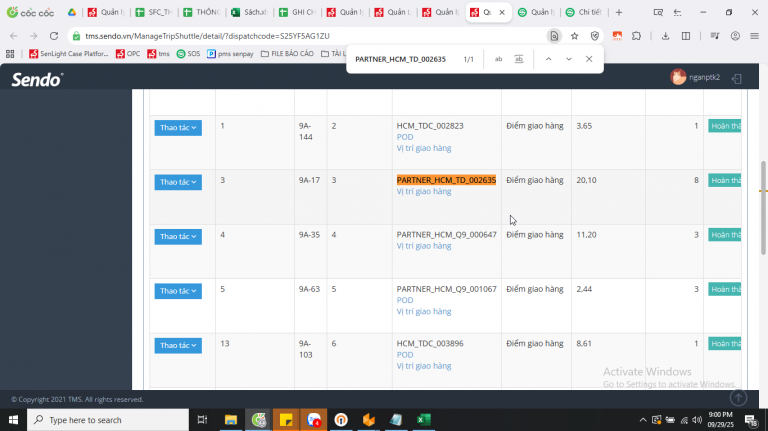768x431 pixels.
Task: Open new browser tab
Action: click(619, 12)
